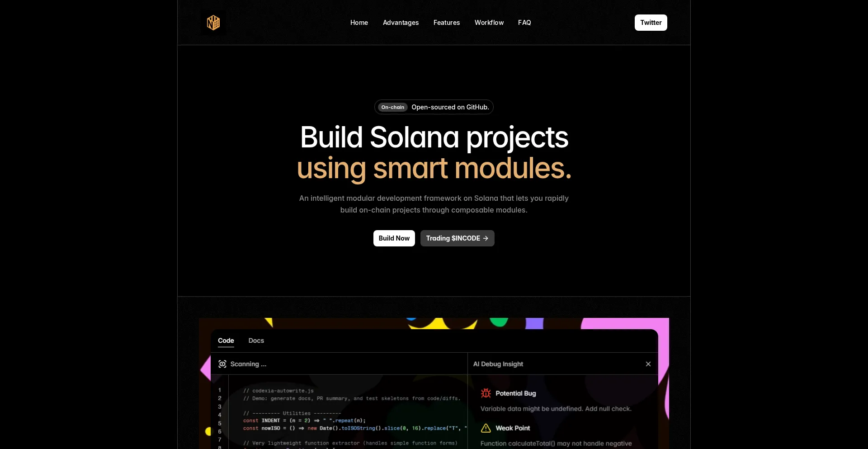Viewport: 868px width, 449px height.
Task: Click the Twitter button
Action: pyautogui.click(x=651, y=23)
